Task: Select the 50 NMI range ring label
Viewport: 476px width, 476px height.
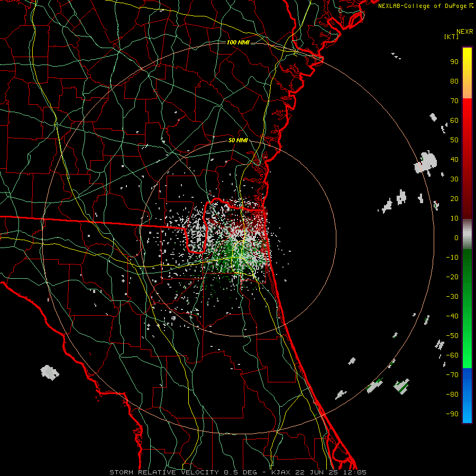Action: (238, 140)
